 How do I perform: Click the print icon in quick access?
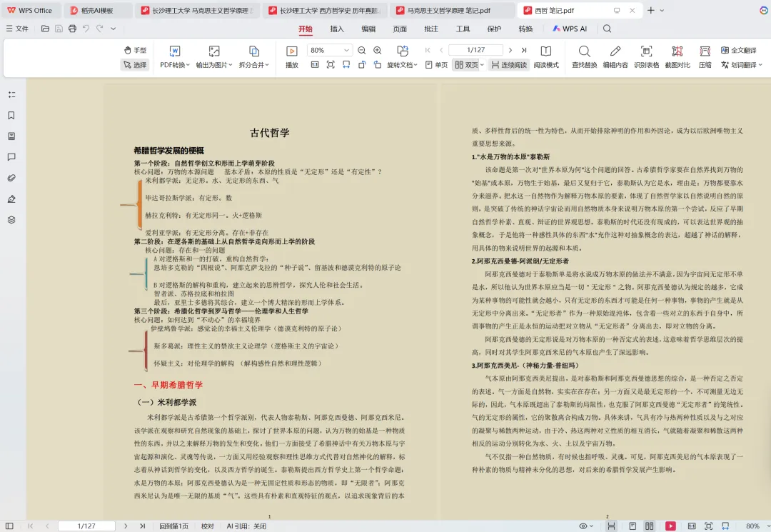coord(72,29)
